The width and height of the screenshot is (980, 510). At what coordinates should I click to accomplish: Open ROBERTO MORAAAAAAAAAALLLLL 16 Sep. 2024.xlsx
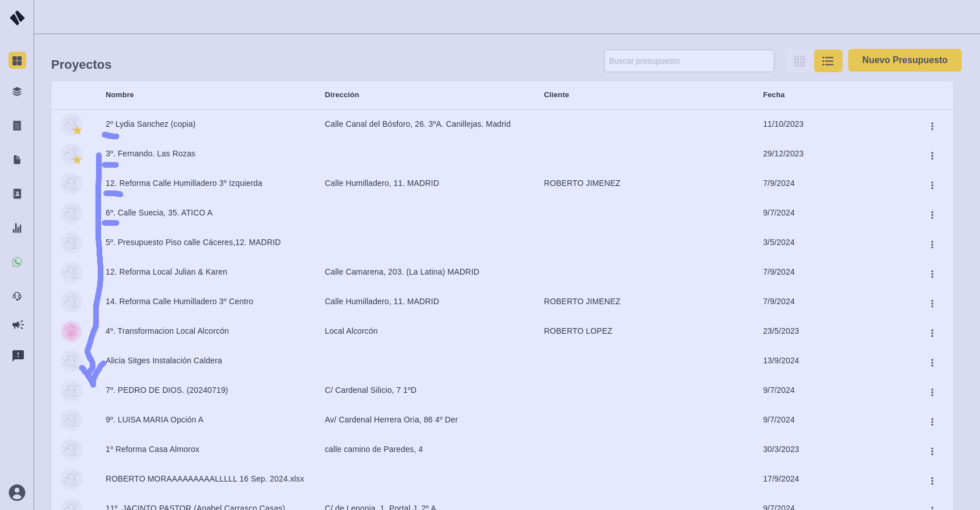click(x=205, y=479)
